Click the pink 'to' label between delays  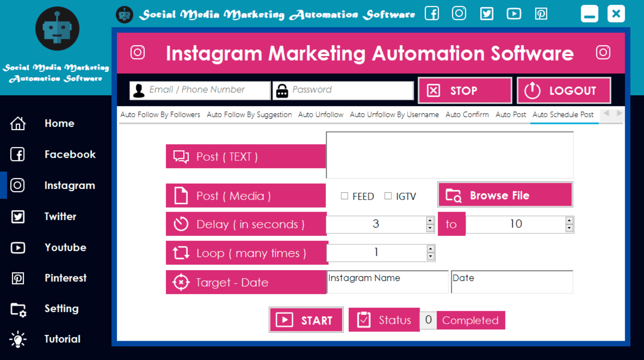[x=451, y=224]
